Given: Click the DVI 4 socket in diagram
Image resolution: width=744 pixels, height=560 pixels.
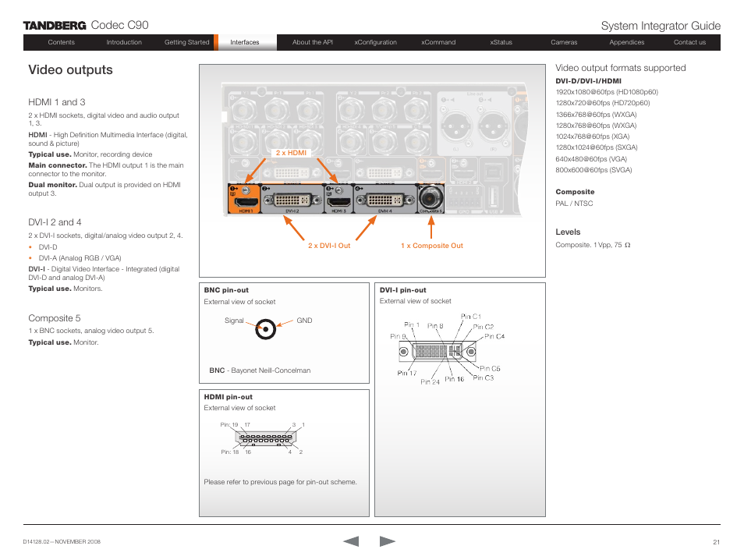Looking at the screenshot, I should 384,199.
